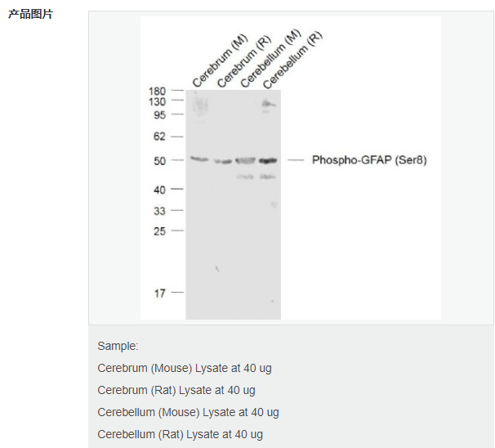
Task: Select the Cerebellum (R) lane label
Action: pyautogui.click(x=292, y=60)
